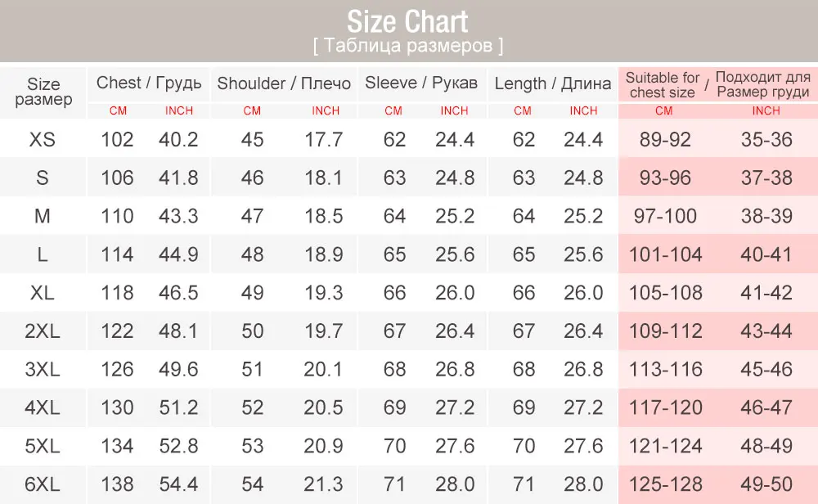
Task: Click the Chest / Грудь column header
Action: (149, 83)
